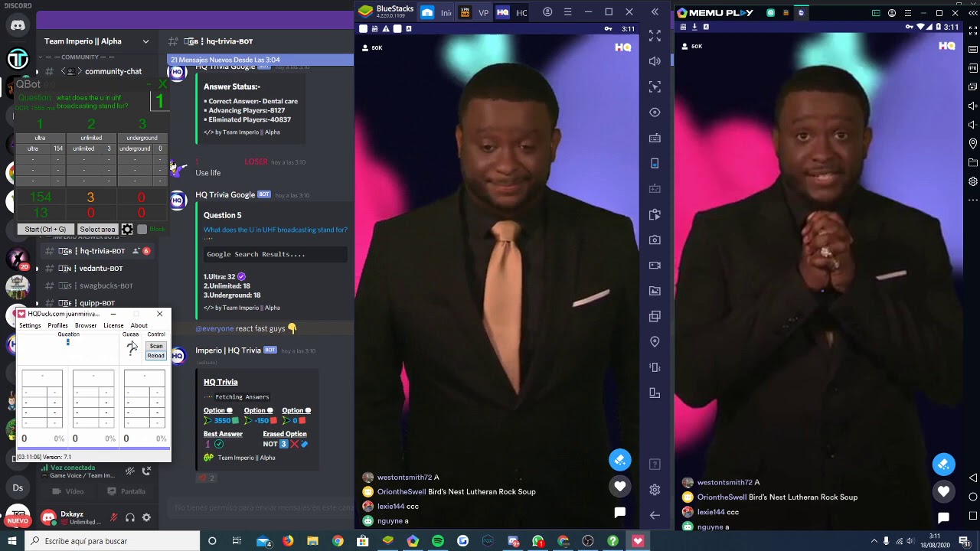Open BlueStacks account icon
Viewport: 980px width, 551px height.
pyautogui.click(x=547, y=12)
